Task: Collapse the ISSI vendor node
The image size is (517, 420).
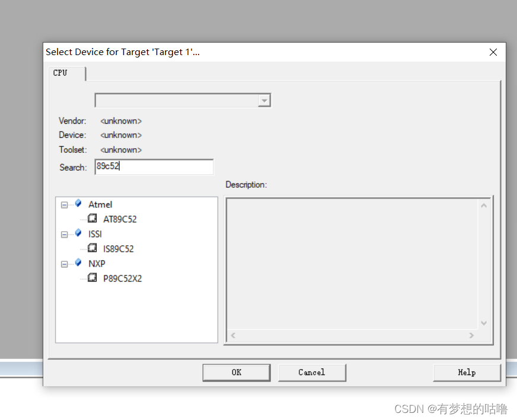Action: click(x=64, y=235)
